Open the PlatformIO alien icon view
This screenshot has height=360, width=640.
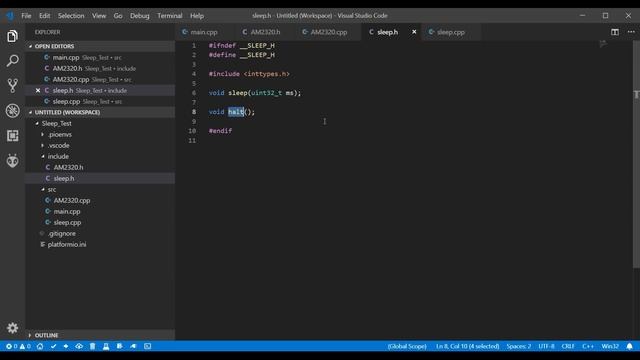[12, 161]
